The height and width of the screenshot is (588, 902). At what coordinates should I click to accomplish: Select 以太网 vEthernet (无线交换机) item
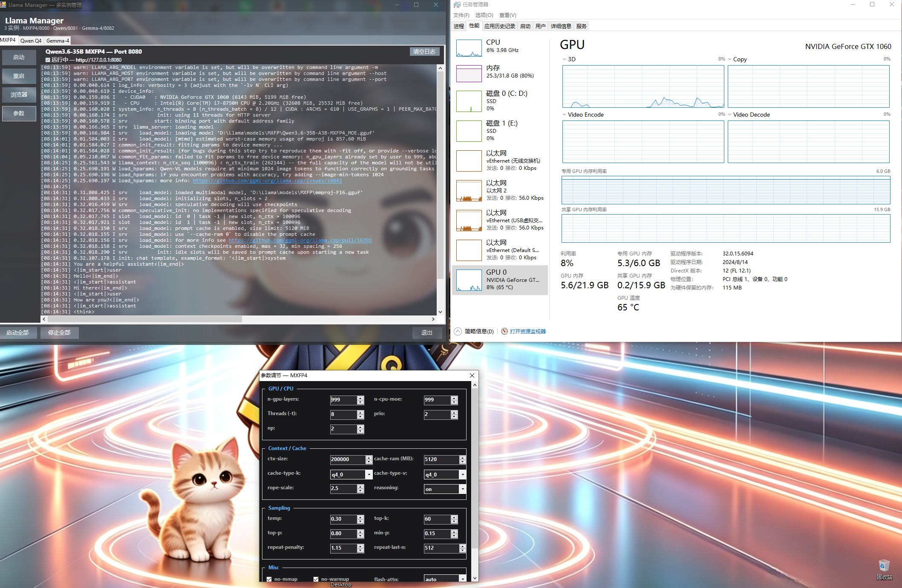(500, 161)
